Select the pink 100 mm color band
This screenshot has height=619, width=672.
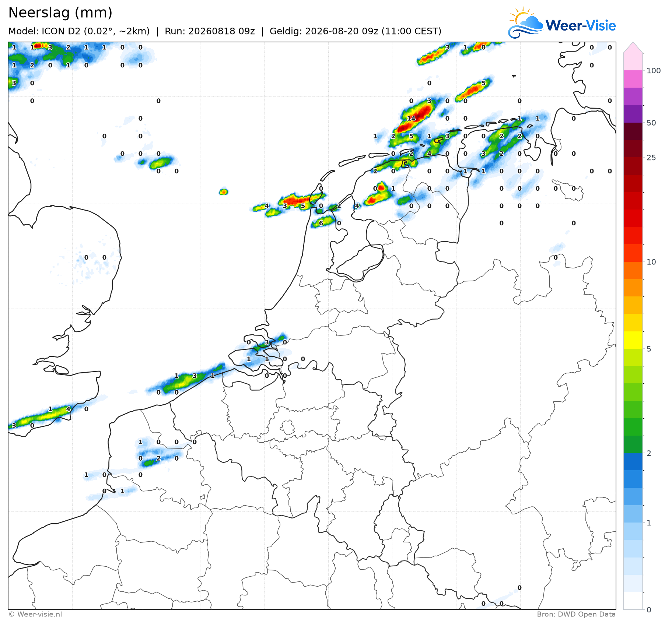(633, 79)
